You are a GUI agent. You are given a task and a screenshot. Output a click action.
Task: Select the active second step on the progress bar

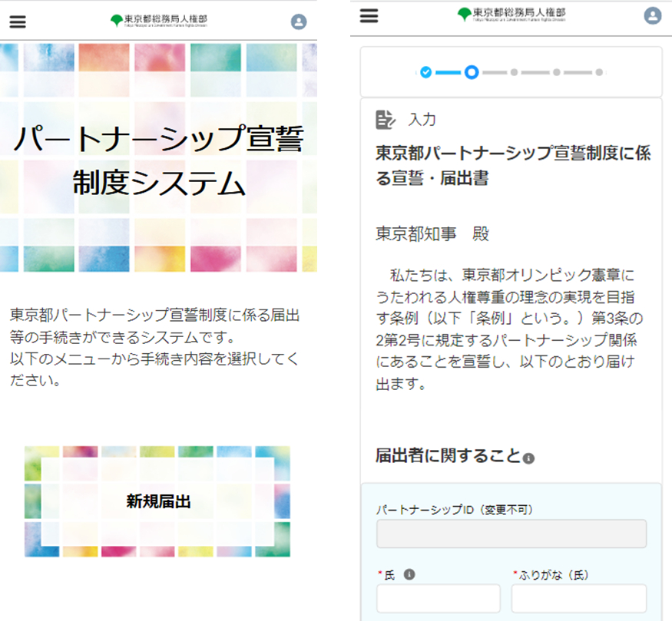[472, 73]
